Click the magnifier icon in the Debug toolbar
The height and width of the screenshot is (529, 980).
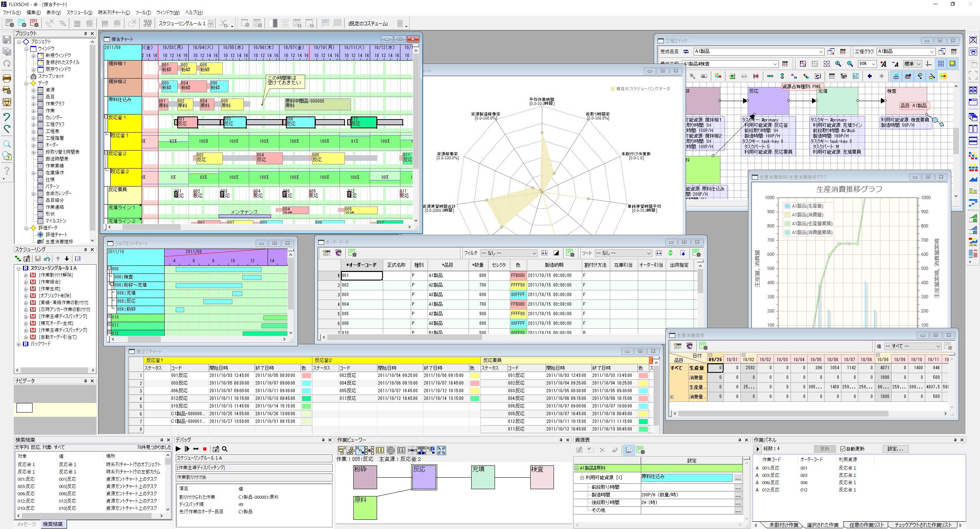click(225, 449)
